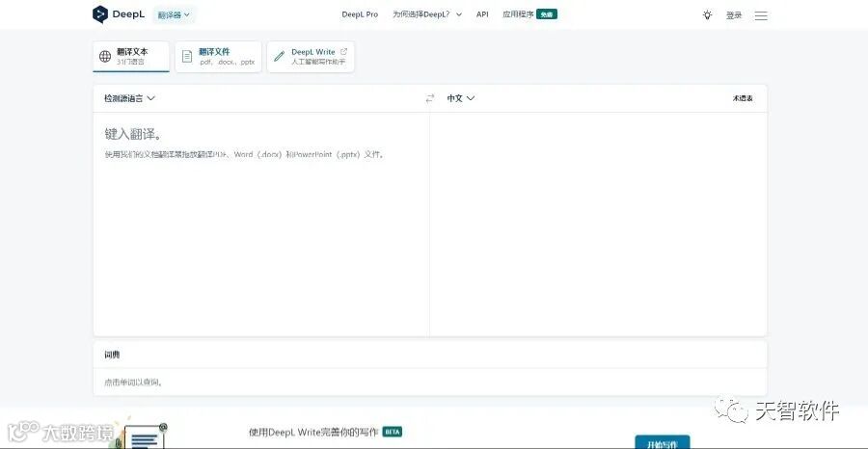Screen dimensions: 868x449
Task: Click the 点击单词以查询 hint text
Action: [133, 383]
